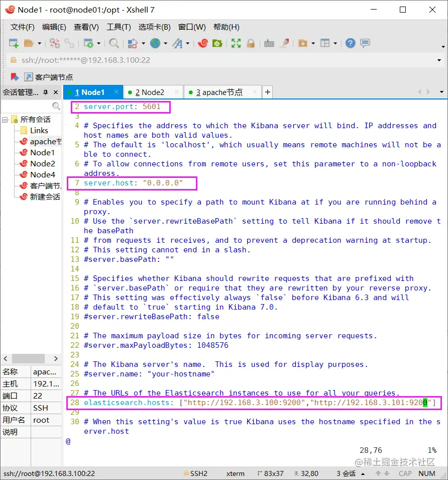The image size is (448, 480).
Task: Open session properties gear icon
Action: (89, 43)
